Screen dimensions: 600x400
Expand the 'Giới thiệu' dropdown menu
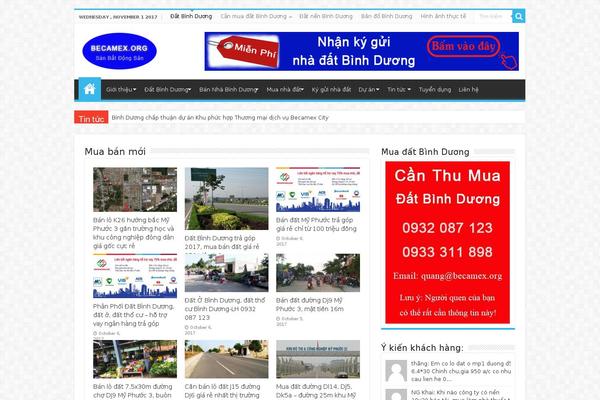point(121,90)
